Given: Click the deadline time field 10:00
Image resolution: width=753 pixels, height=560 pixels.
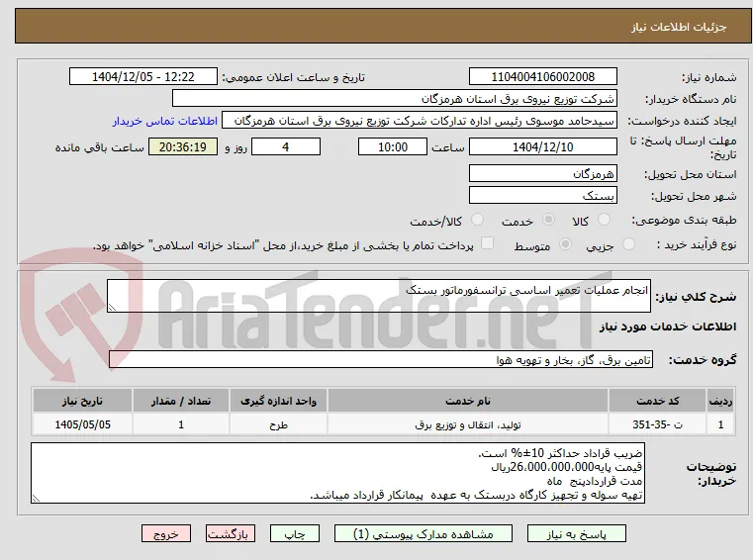Looking at the screenshot, I should tap(393, 146).
